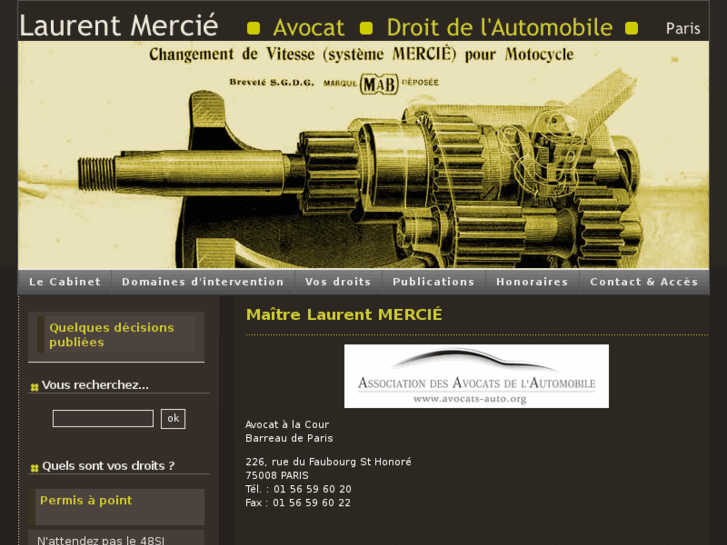727x545 pixels.
Task: Click the Laurent Mercié site title
Action: 119,25
